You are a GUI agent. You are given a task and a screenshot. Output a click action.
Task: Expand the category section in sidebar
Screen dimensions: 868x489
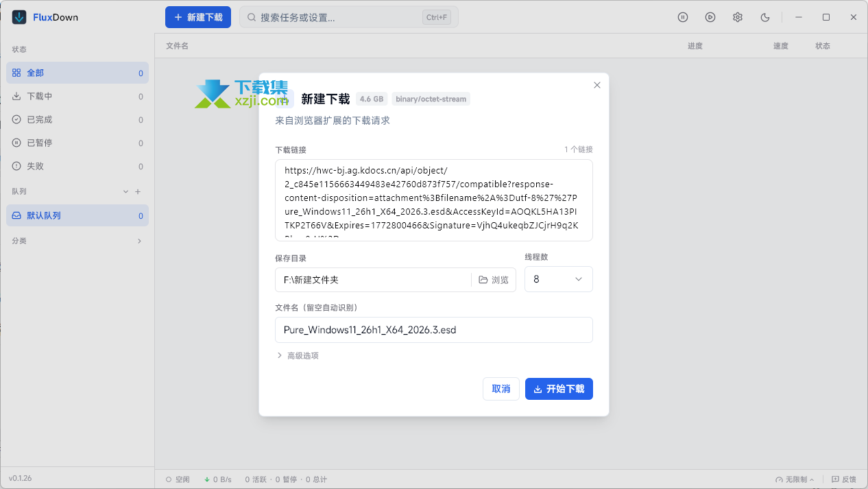pyautogui.click(x=139, y=241)
